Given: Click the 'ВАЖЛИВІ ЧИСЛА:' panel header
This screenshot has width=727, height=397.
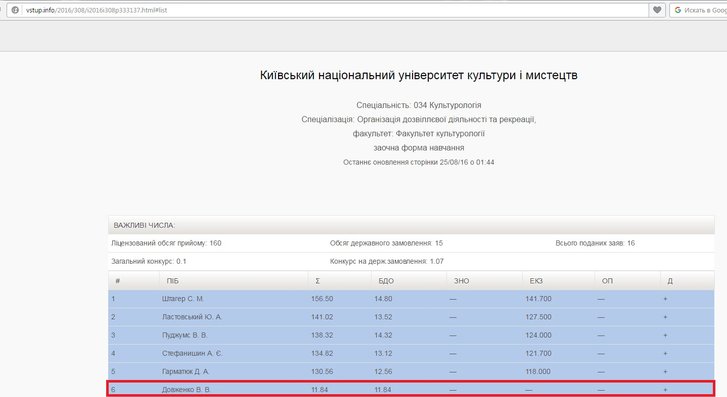Looking at the screenshot, I should click(x=411, y=225).
